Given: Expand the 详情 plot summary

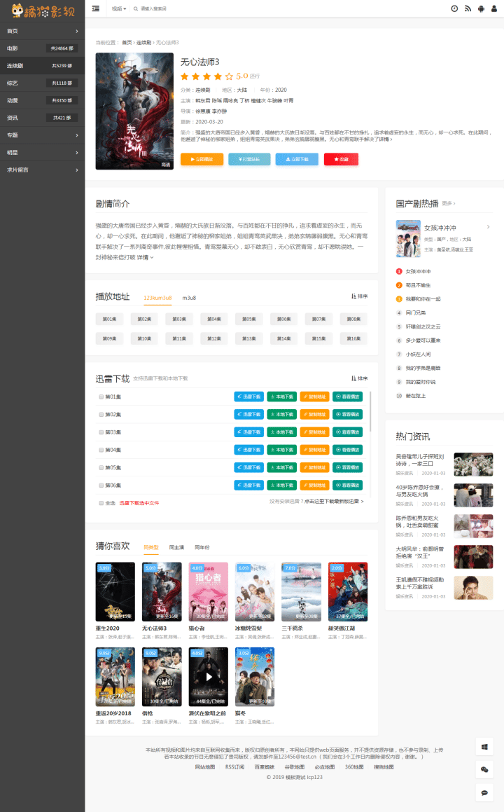Looking at the screenshot, I should [x=145, y=257].
